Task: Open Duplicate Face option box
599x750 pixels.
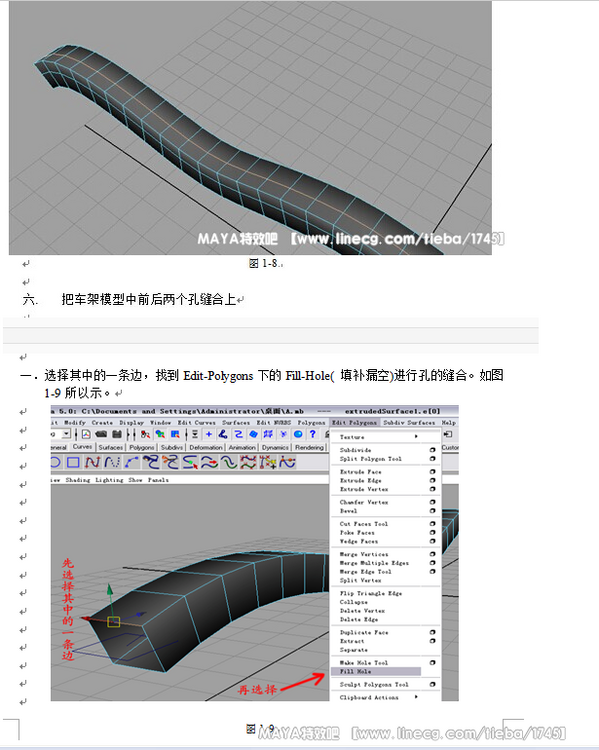Action: pyautogui.click(x=433, y=632)
